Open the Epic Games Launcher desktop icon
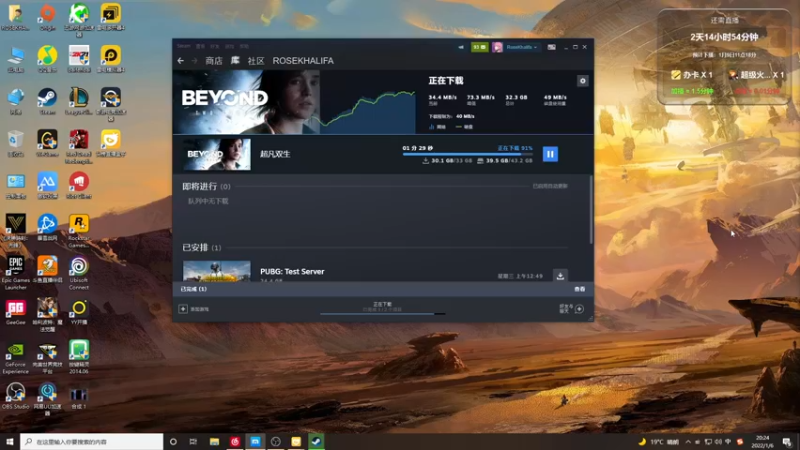 [x=16, y=273]
